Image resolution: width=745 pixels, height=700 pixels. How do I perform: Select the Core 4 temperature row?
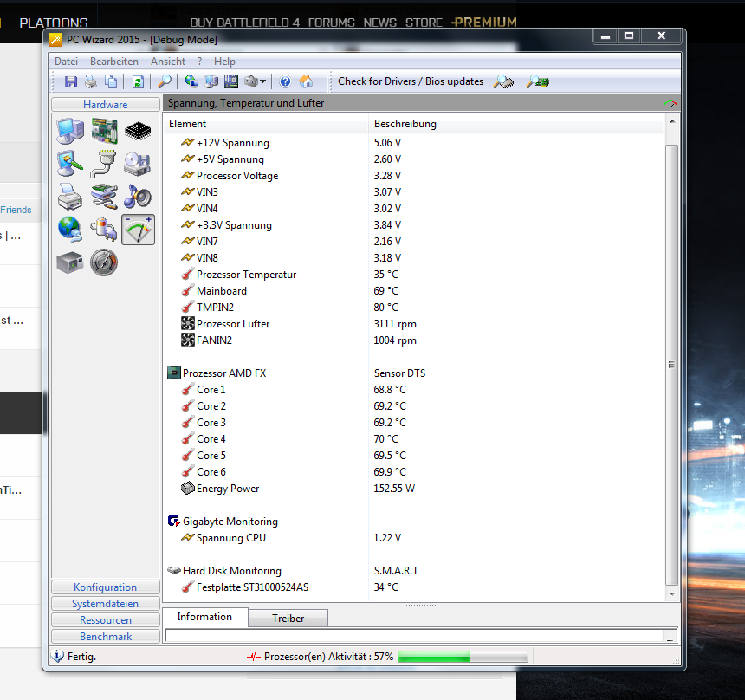(x=413, y=439)
